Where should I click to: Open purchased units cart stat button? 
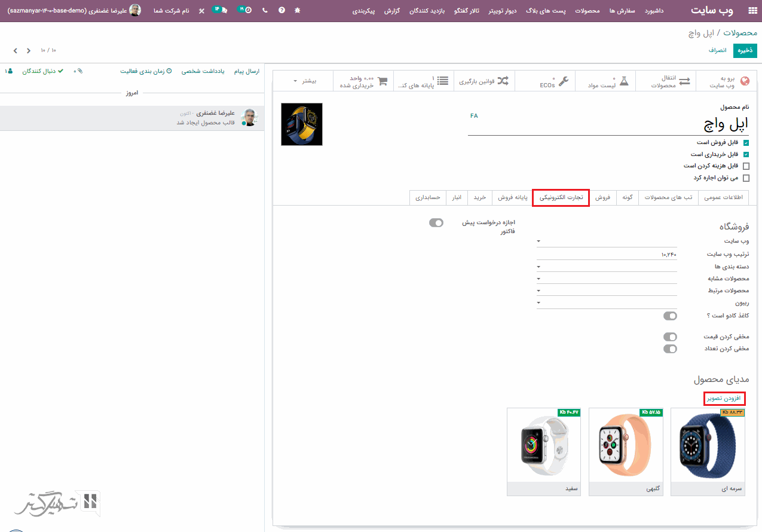pos(364,81)
